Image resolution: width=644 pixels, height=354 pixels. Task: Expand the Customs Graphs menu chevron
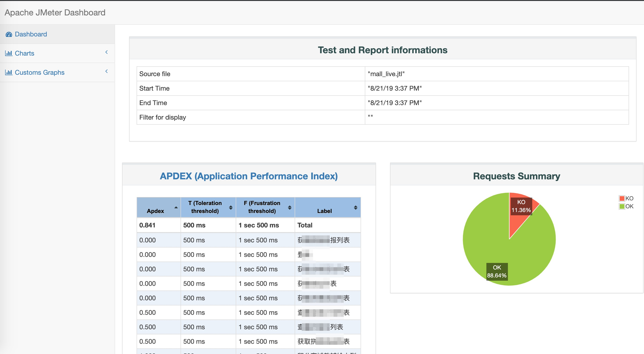click(106, 71)
